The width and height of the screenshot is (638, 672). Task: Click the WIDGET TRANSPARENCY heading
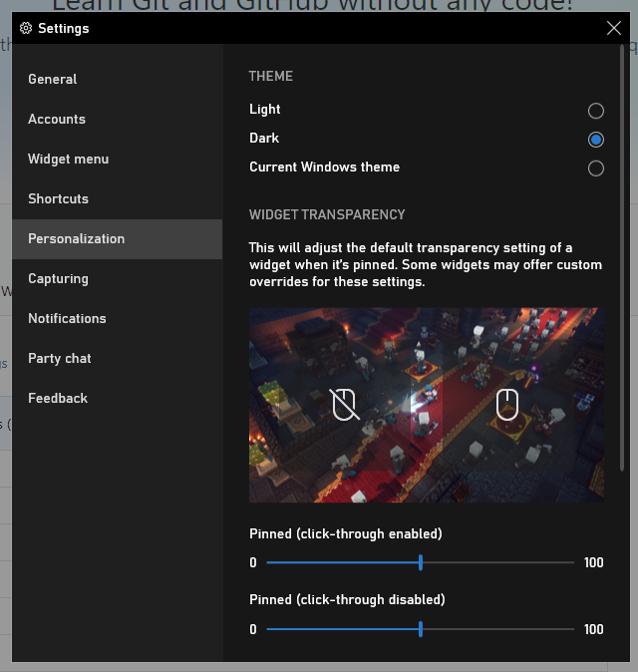327,214
